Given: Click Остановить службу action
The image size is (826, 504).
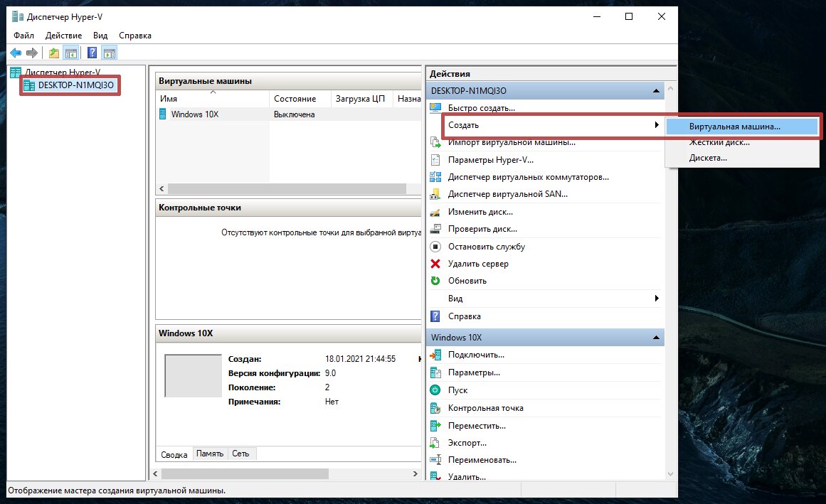Looking at the screenshot, I should point(486,246).
